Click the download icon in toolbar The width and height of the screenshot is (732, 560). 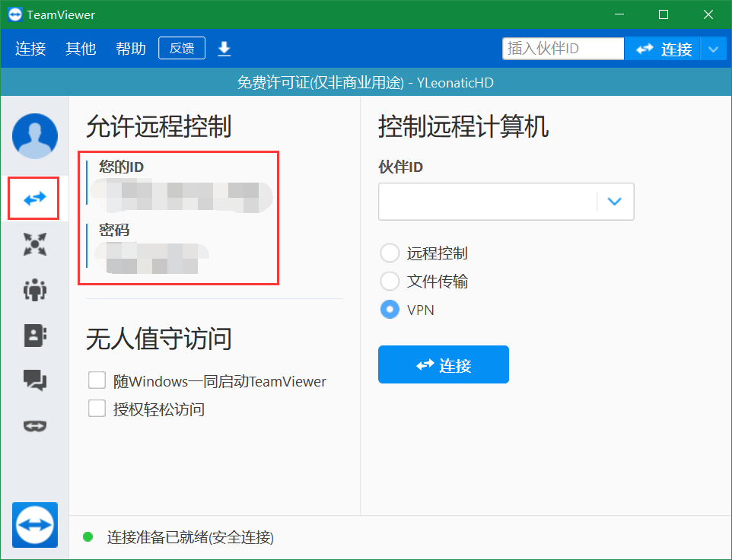coord(224,49)
